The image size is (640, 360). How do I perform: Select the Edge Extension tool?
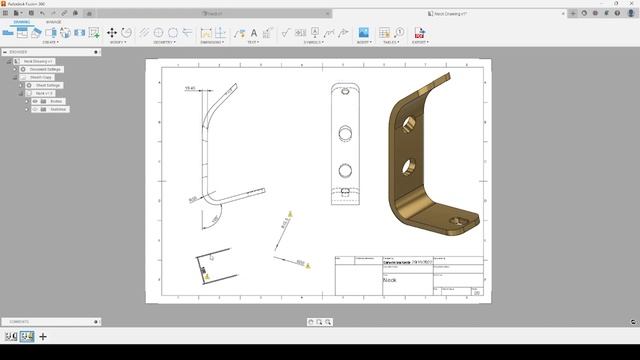pyautogui.click(x=187, y=32)
